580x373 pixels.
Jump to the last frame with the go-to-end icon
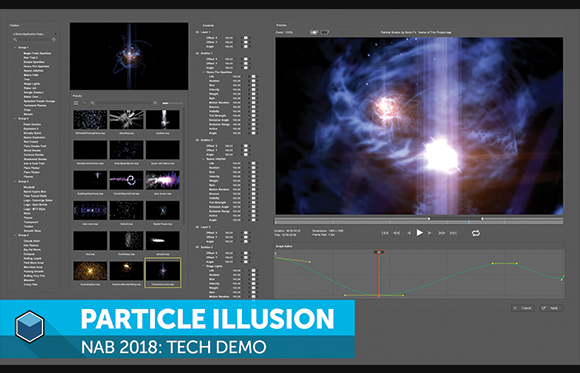click(x=453, y=233)
